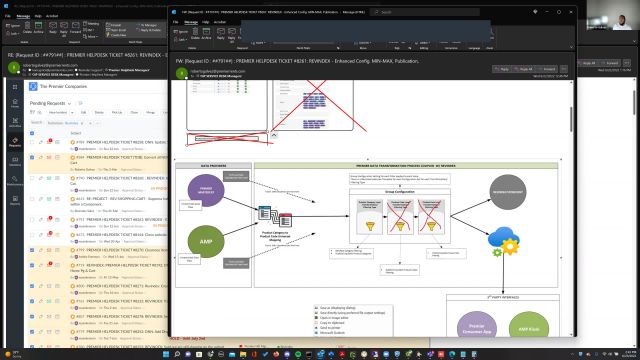Check the box for request #790
640x360 pixels.
[x=32, y=178]
